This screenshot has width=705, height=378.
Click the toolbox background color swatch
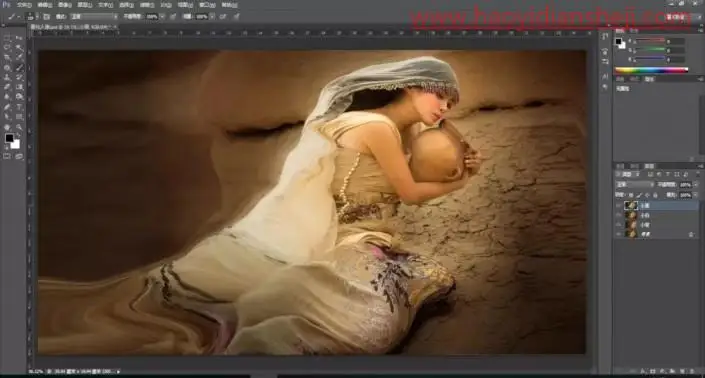[x=15, y=144]
